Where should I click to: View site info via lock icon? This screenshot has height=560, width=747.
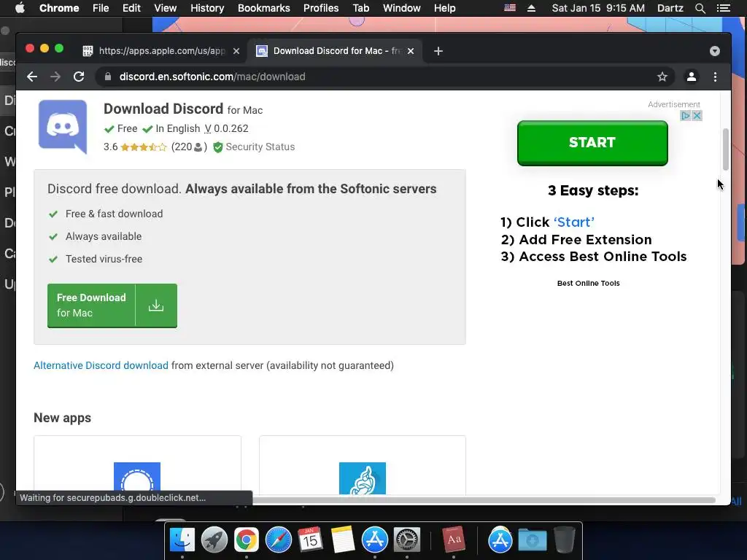click(x=108, y=77)
